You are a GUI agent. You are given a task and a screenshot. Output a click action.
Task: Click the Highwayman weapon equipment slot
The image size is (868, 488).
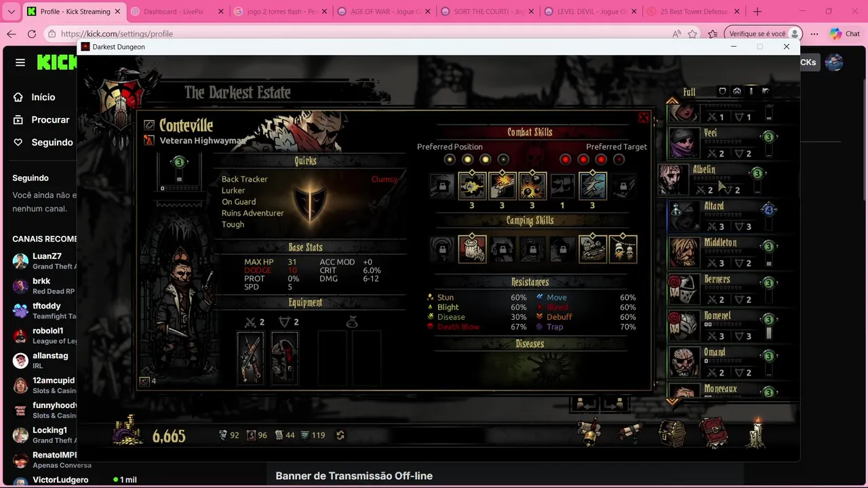tap(250, 358)
